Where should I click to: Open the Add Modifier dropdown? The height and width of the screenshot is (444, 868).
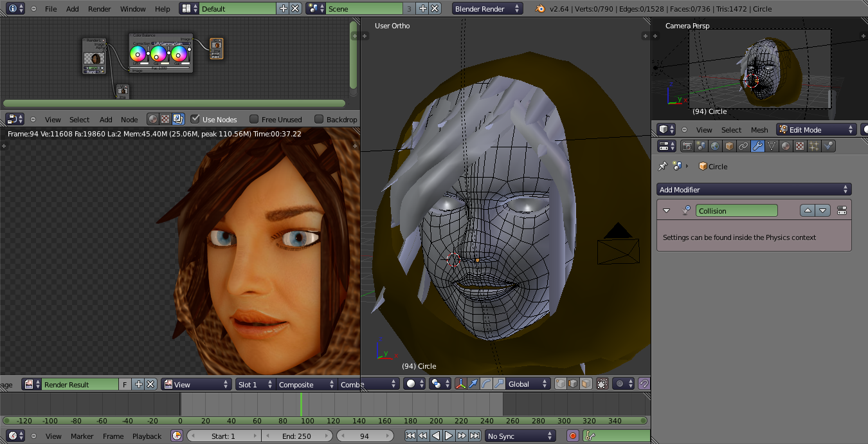coord(754,189)
